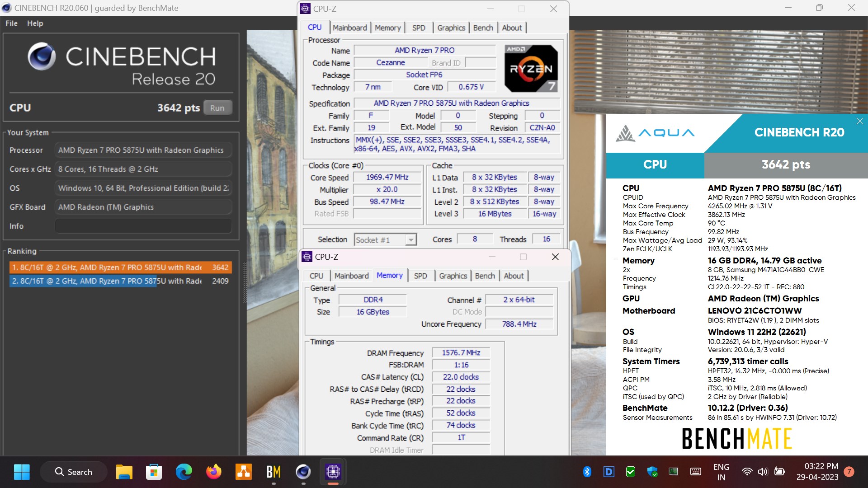Open Graphics tab in top CPU-Z window

[451, 28]
